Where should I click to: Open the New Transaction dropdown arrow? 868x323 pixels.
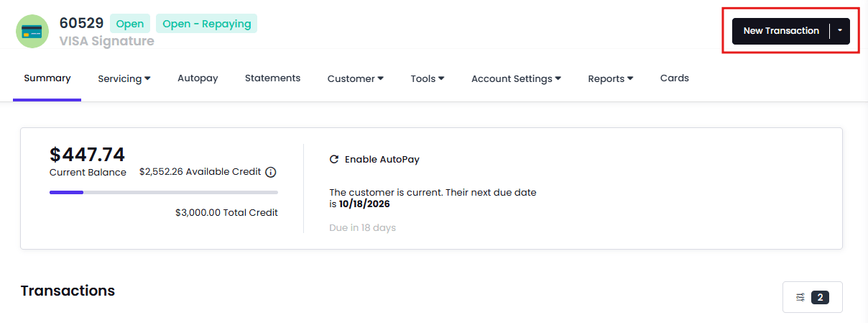(x=840, y=31)
